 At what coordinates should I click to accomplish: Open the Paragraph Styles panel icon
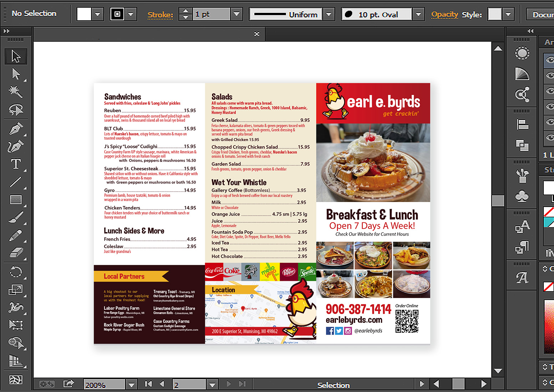(522, 247)
